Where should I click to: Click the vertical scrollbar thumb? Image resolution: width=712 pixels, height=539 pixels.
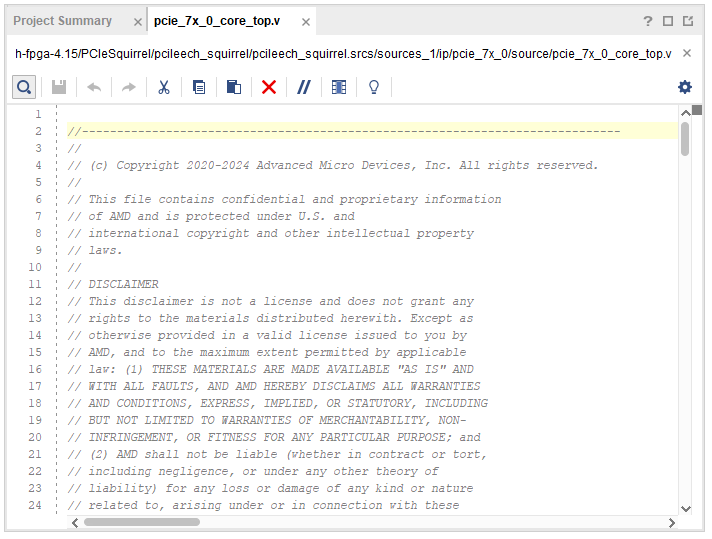(685, 139)
